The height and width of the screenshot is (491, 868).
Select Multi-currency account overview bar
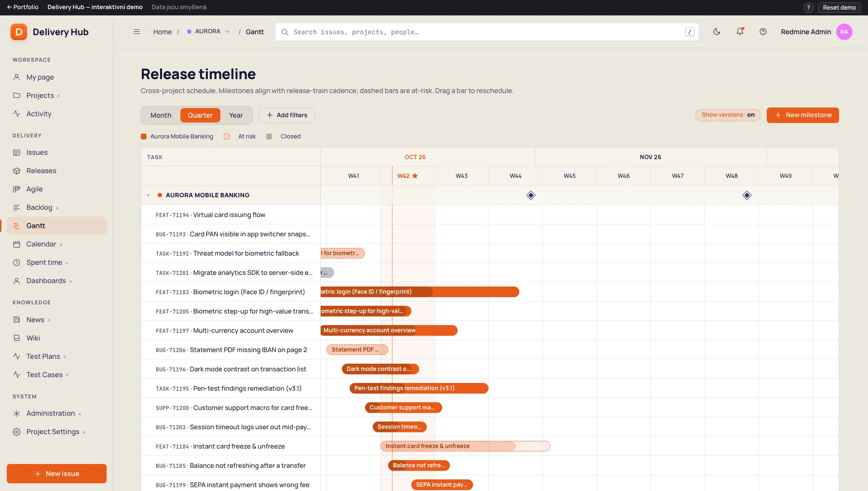tap(389, 330)
